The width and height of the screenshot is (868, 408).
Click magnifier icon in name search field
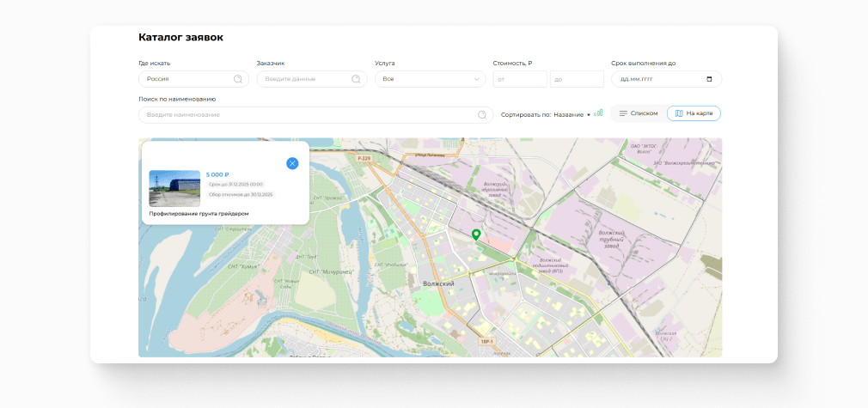[x=482, y=115]
